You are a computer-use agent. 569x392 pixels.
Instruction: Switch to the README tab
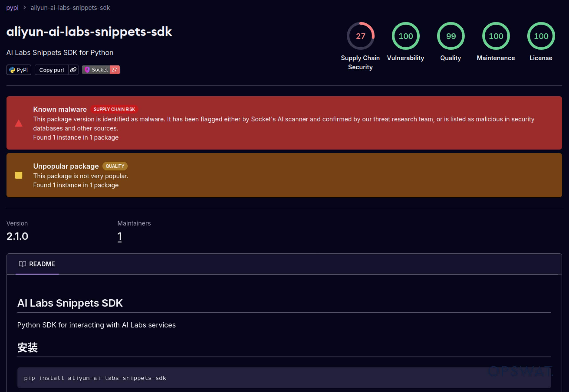(37, 264)
